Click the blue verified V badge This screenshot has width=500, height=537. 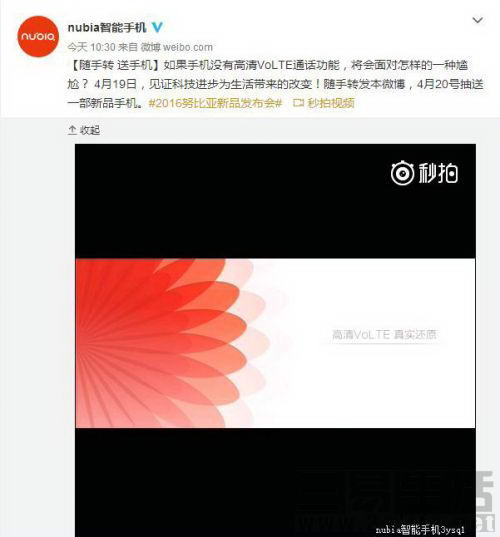[157, 27]
